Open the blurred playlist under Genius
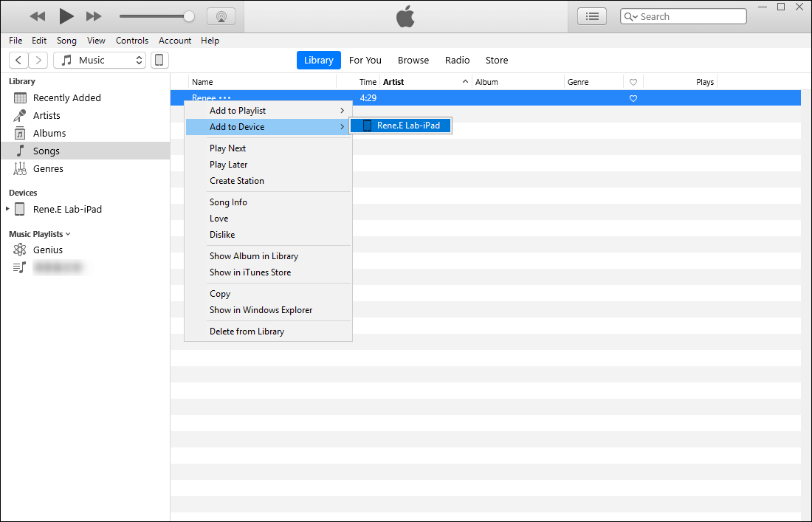 click(x=58, y=267)
